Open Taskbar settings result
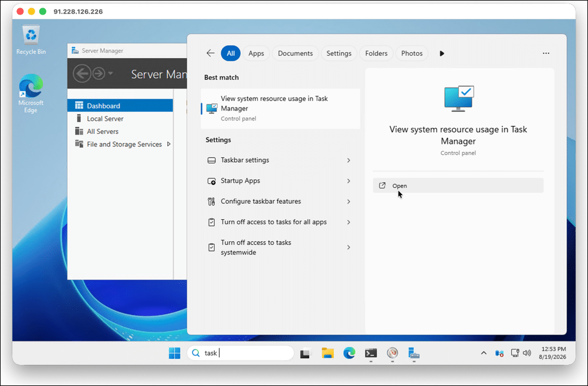The image size is (588, 386). pyautogui.click(x=281, y=160)
